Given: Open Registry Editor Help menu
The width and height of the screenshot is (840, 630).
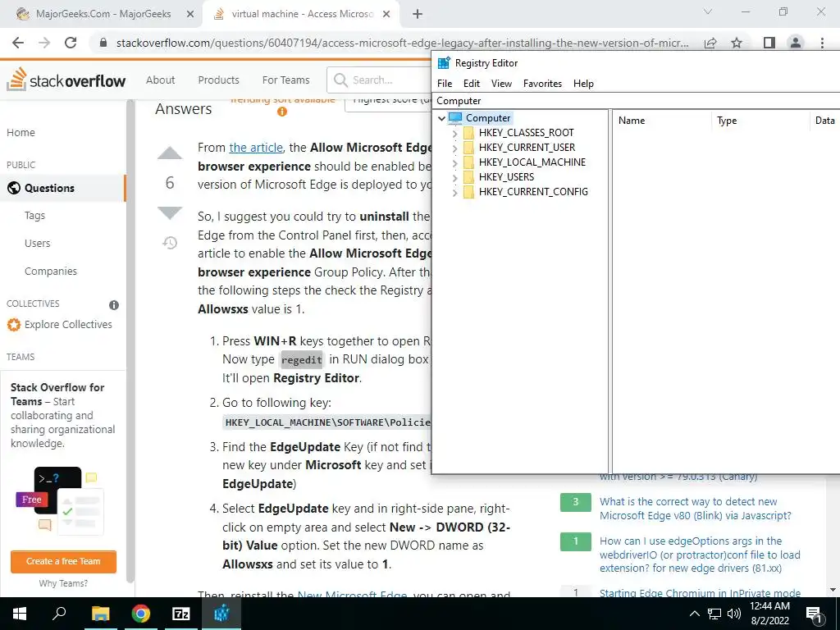Looking at the screenshot, I should click(583, 84).
